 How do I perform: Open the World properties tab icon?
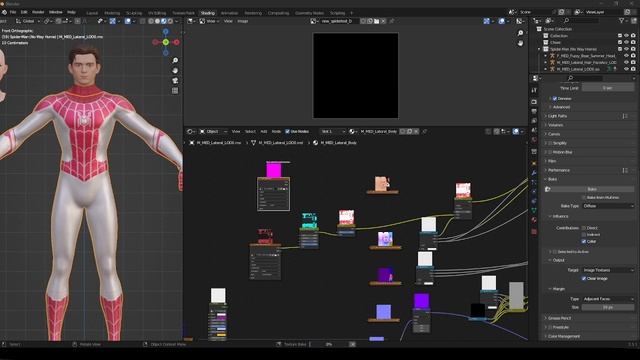tap(534, 140)
